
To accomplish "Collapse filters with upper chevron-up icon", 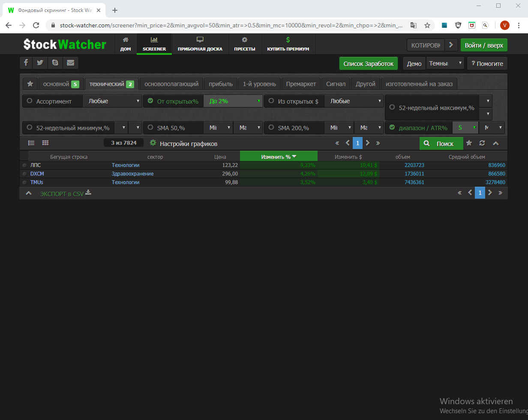I will (495, 143).
